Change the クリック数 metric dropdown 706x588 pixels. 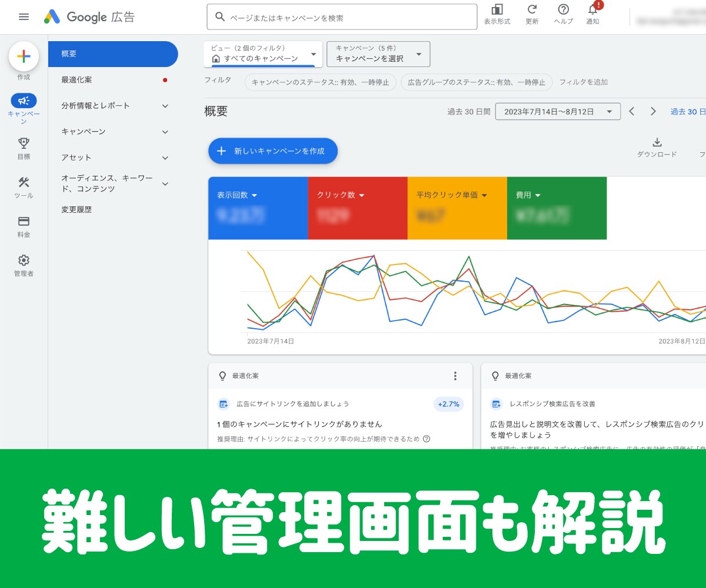(341, 195)
